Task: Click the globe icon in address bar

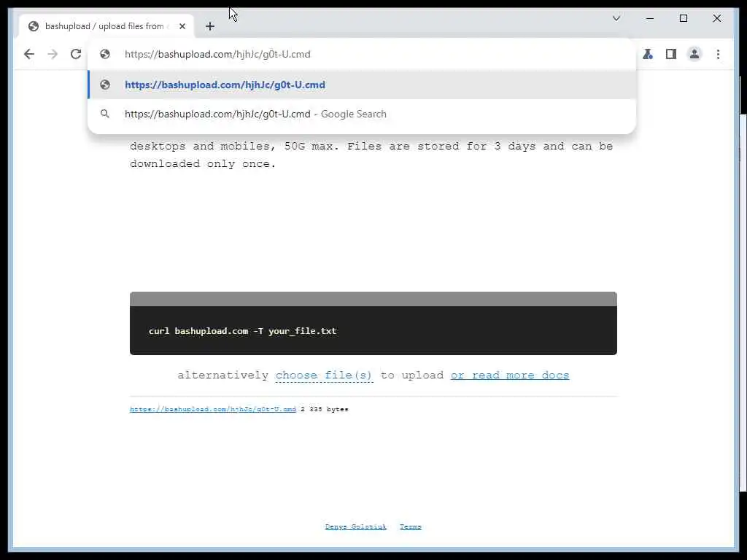Action: point(105,54)
